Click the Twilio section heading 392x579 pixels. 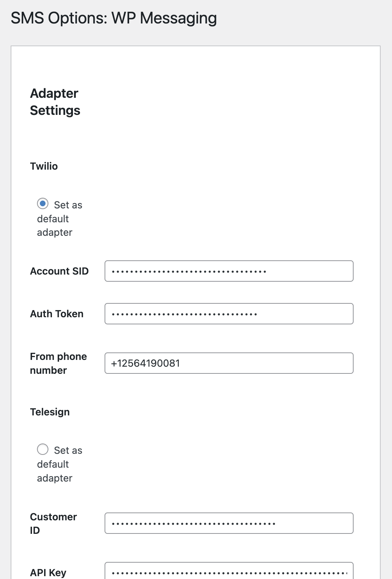(44, 166)
